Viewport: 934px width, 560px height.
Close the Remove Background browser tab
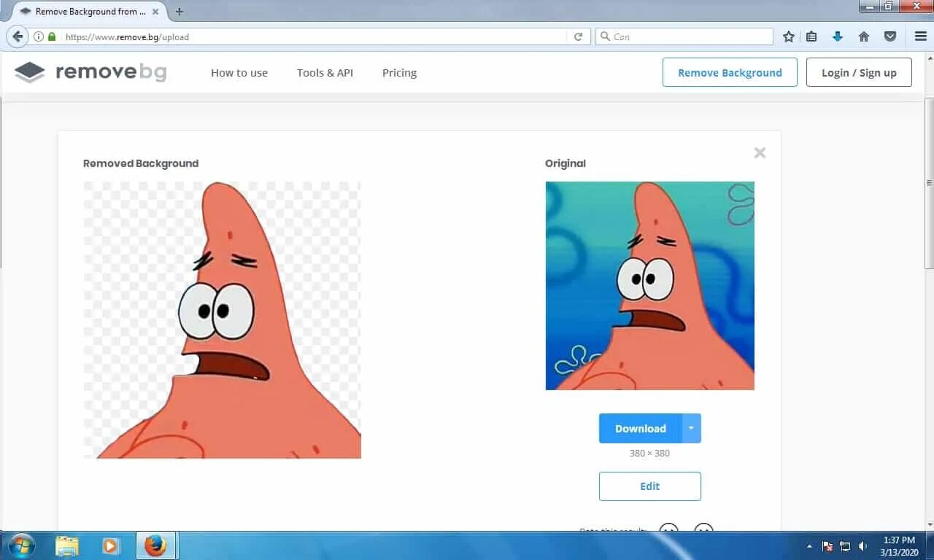[x=155, y=12]
